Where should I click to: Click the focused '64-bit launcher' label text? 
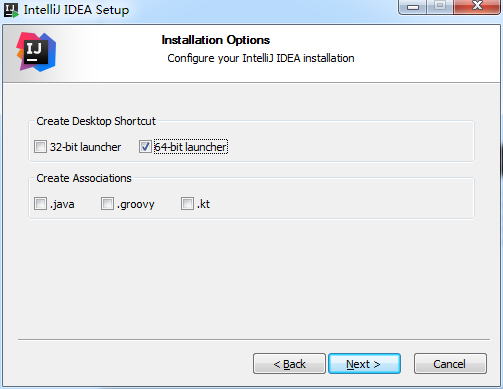[191, 147]
